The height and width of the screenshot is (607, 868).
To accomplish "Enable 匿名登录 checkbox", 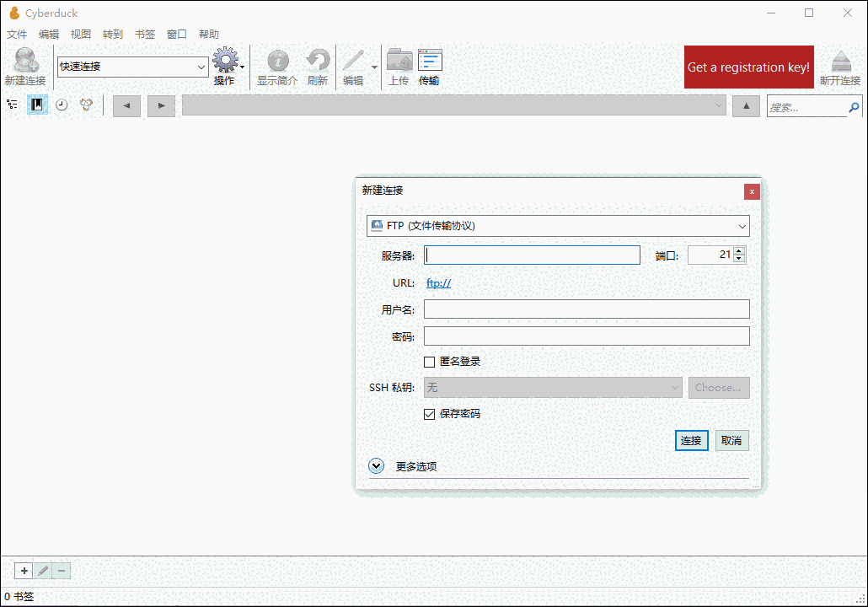I will pyautogui.click(x=430, y=362).
